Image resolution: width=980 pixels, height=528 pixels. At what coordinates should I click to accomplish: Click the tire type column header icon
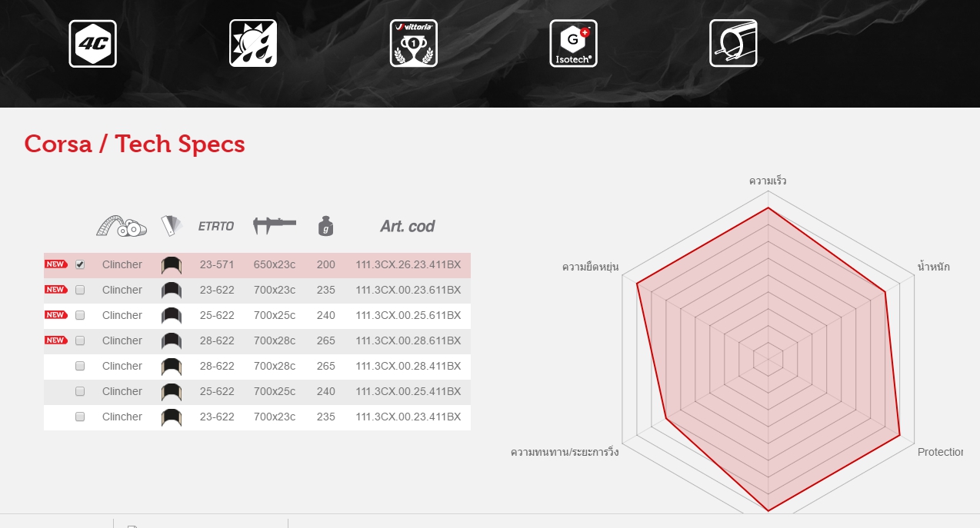pyautogui.click(x=122, y=226)
